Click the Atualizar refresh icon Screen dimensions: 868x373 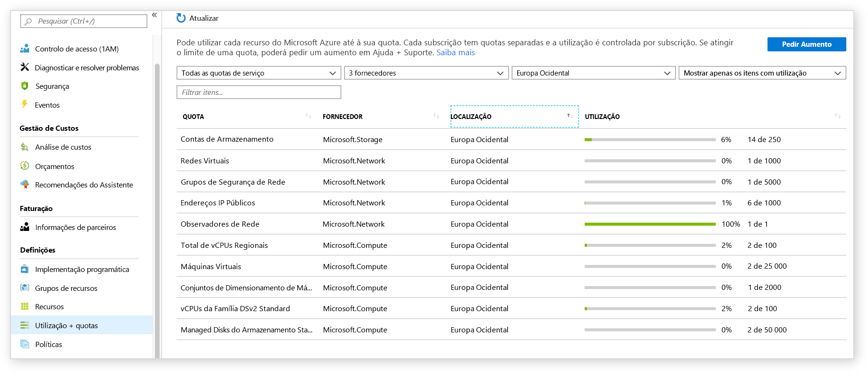coord(181,18)
